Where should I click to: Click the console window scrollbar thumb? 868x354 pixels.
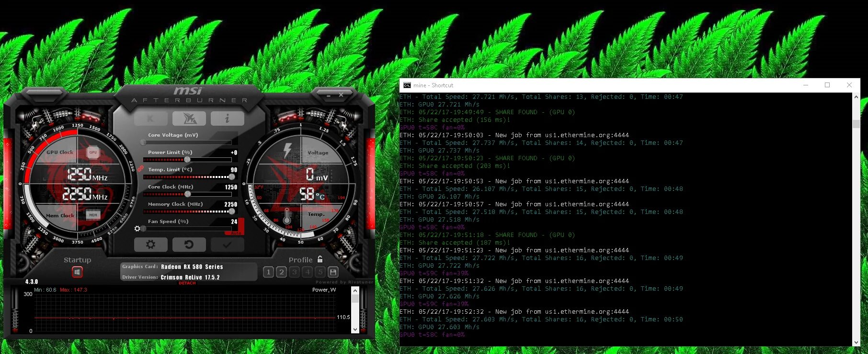856,124
